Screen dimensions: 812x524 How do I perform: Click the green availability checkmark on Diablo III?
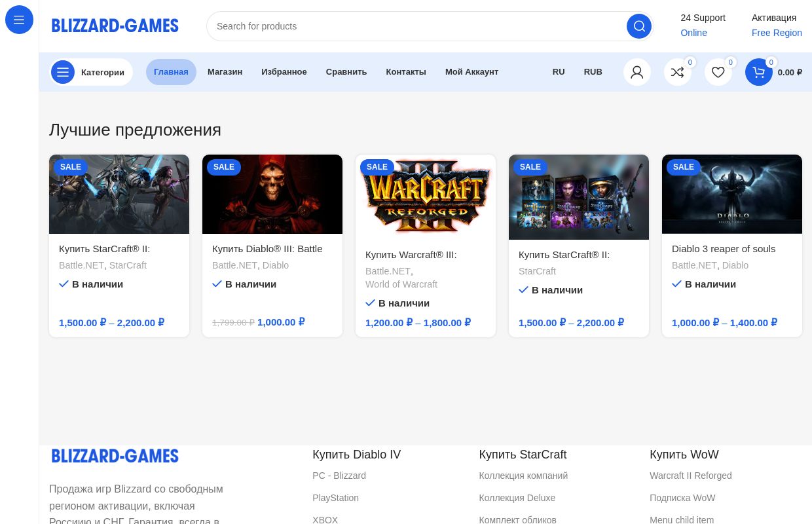[x=217, y=284]
